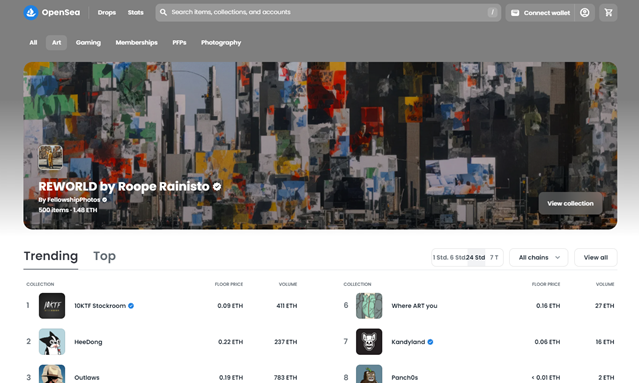Screen dimensions: 639x383
Task: Open 10KTF Stockroom collection name
Action: [x=100, y=306]
